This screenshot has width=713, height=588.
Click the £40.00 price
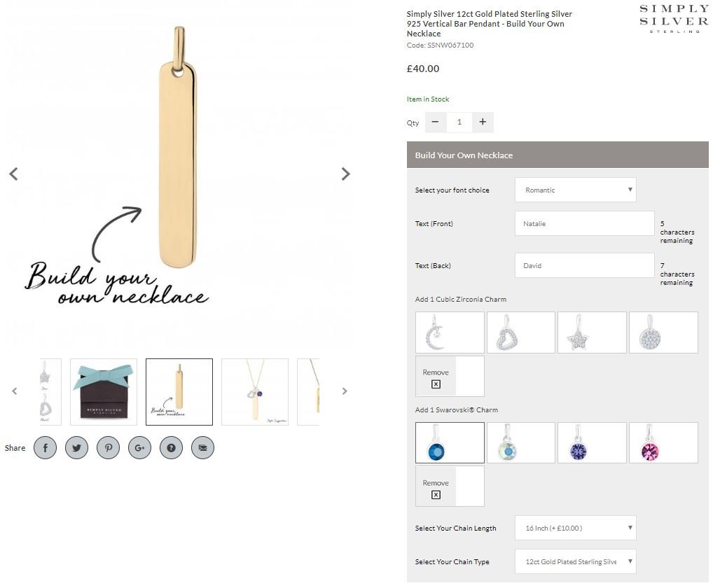tap(423, 69)
